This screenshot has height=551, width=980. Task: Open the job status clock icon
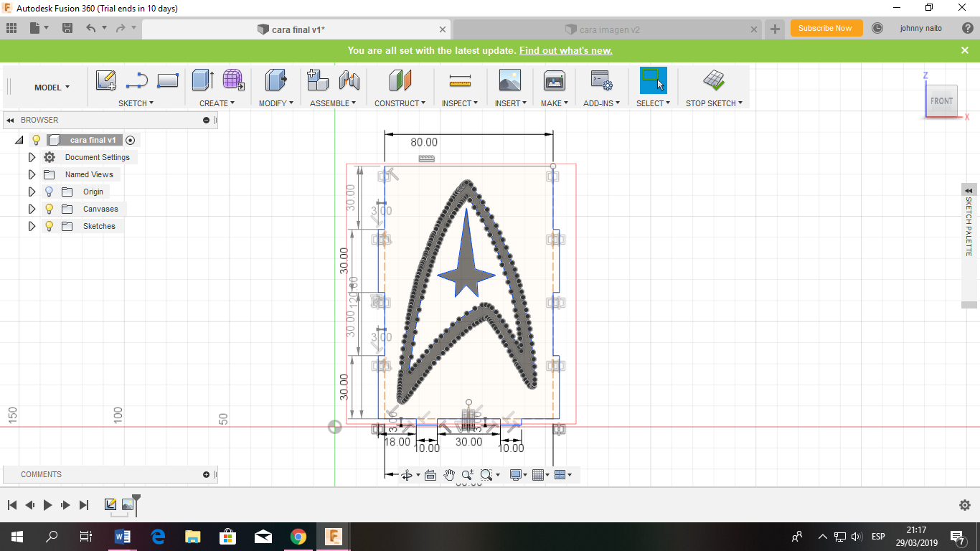click(877, 28)
